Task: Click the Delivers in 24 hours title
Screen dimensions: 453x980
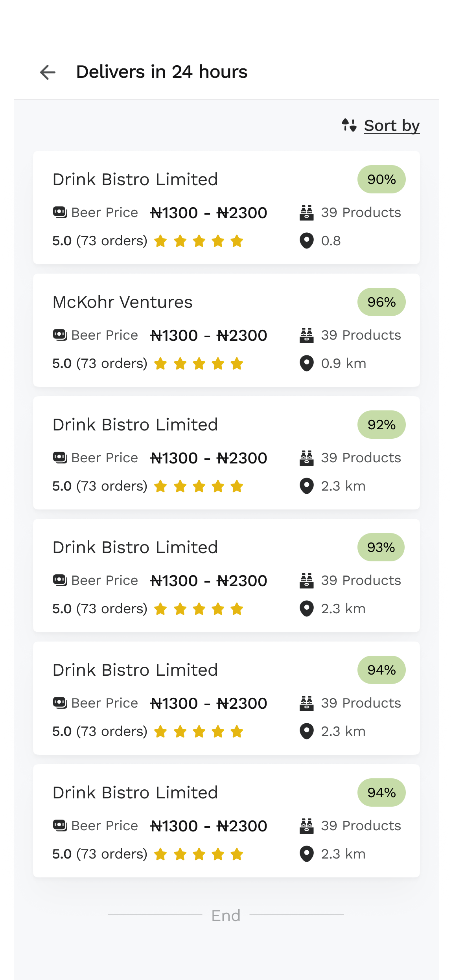Action: (162, 72)
